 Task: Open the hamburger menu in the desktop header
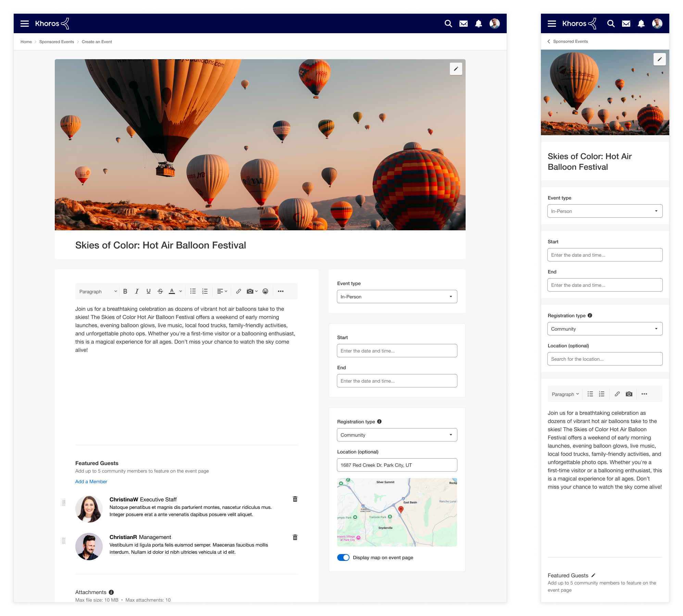[x=25, y=24]
